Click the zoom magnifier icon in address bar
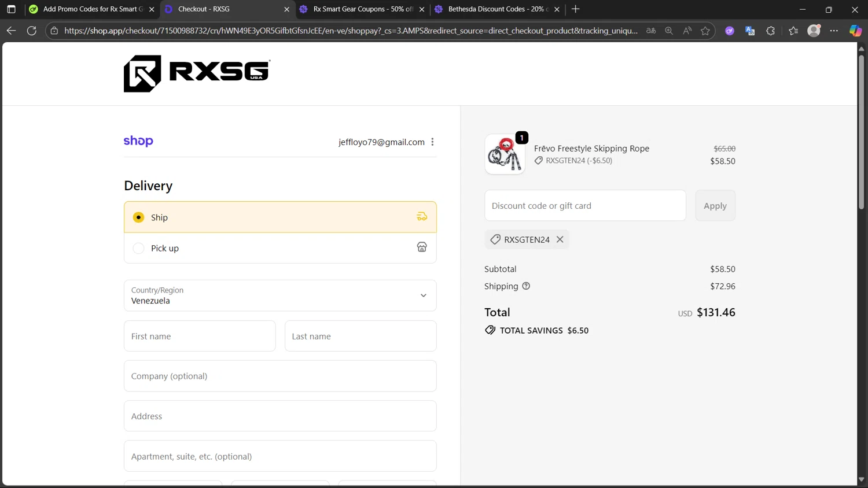The width and height of the screenshot is (868, 488). tap(669, 31)
